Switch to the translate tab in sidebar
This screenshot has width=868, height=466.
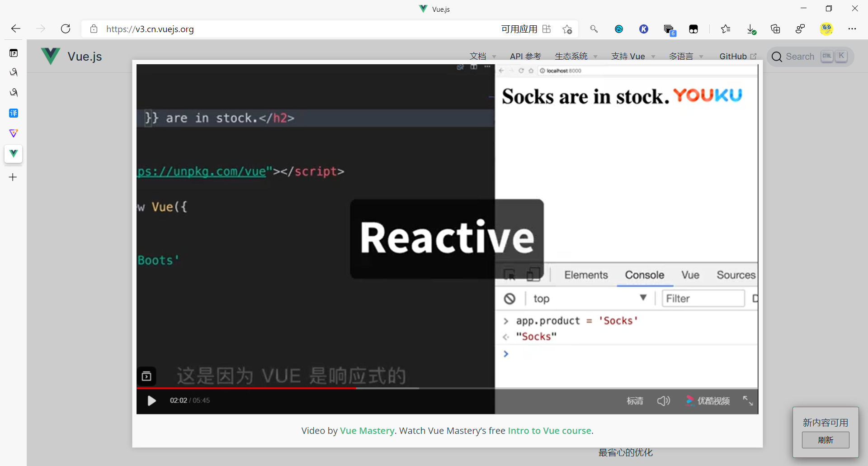tap(14, 113)
